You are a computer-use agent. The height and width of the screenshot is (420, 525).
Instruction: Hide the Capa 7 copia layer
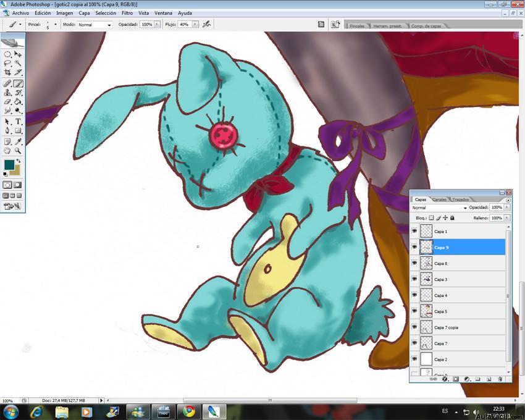click(x=414, y=327)
